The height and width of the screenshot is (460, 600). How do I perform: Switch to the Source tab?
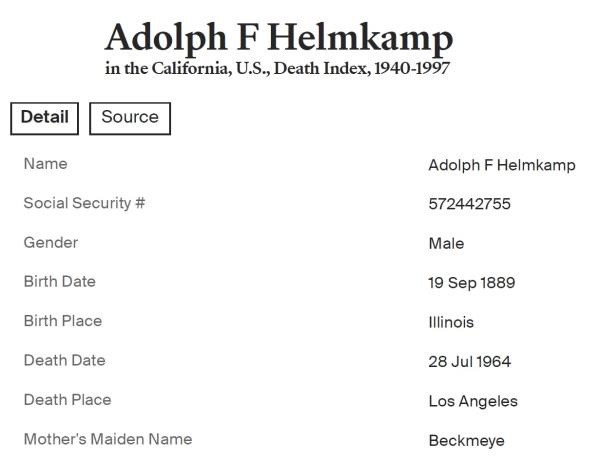130,118
